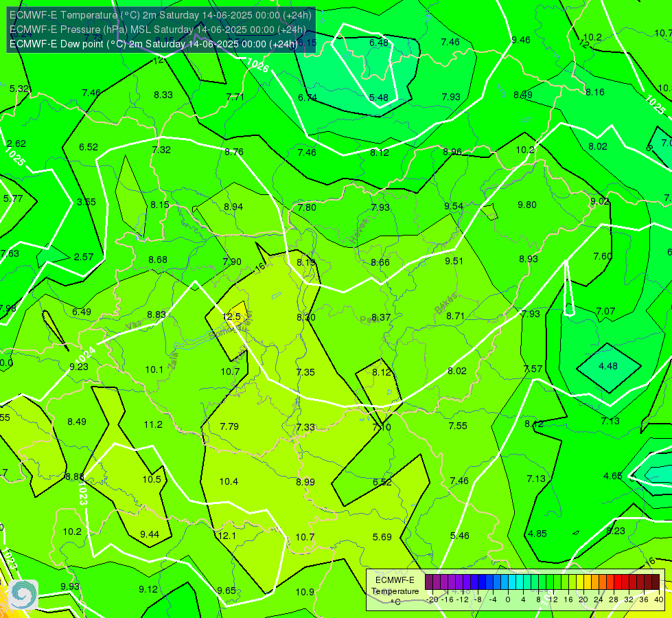Image resolution: width=672 pixels, height=618 pixels.
Task: Click the Vas county label
Action: point(133,326)
